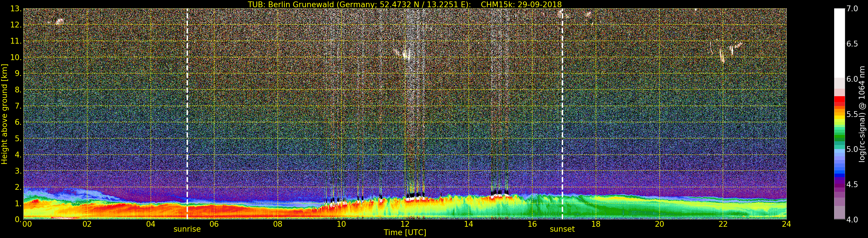Click the colorbar title "log(rc-signal) @ 1064 nm"

(862, 114)
